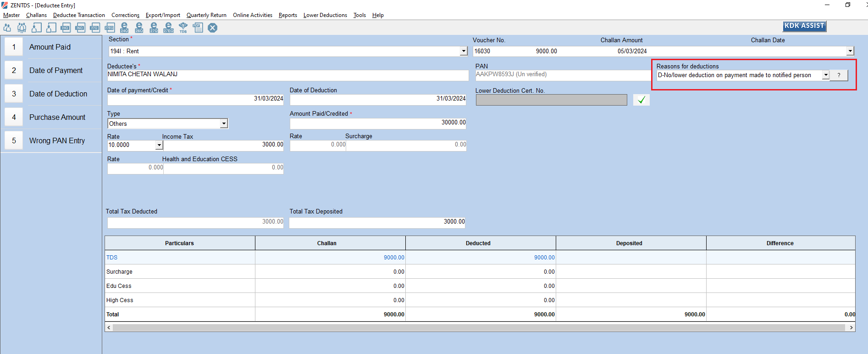The width and height of the screenshot is (868, 354).
Task: Click the Surcharge amount field
Action: click(x=406, y=146)
